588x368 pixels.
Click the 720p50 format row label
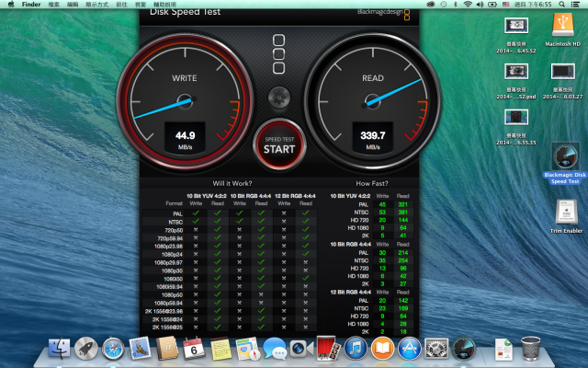(x=174, y=230)
